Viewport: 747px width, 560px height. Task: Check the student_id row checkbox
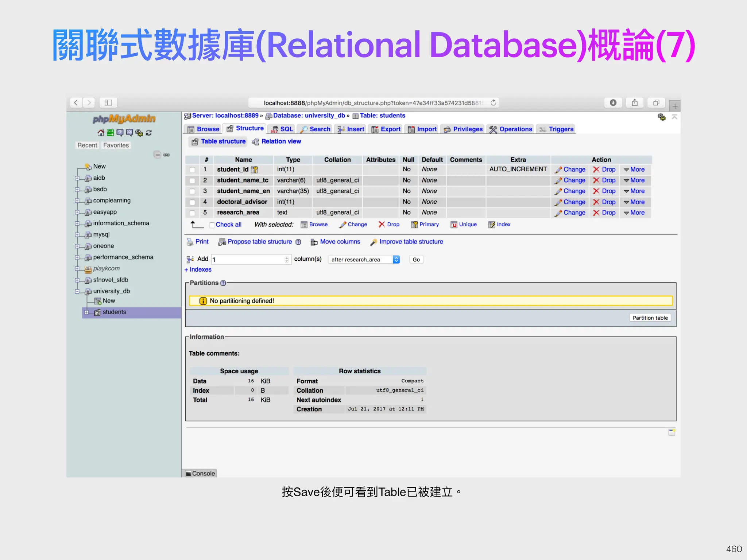[192, 170]
